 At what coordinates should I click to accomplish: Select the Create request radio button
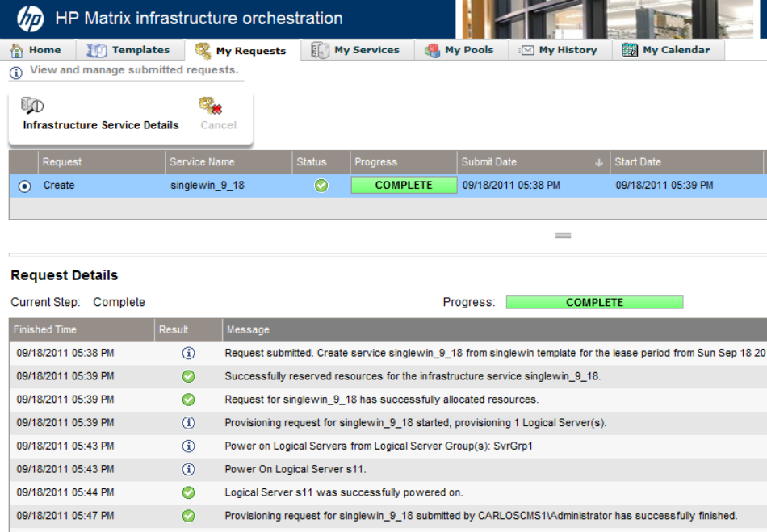[24, 186]
